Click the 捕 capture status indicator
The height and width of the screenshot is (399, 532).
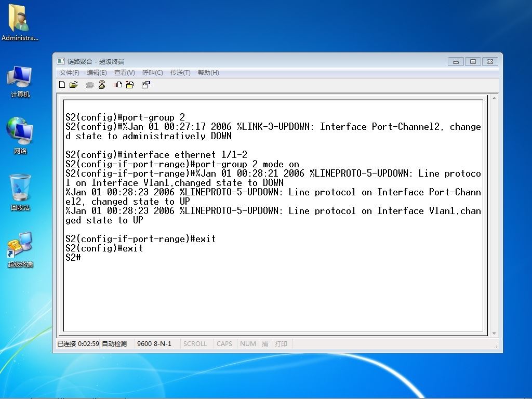(265, 344)
